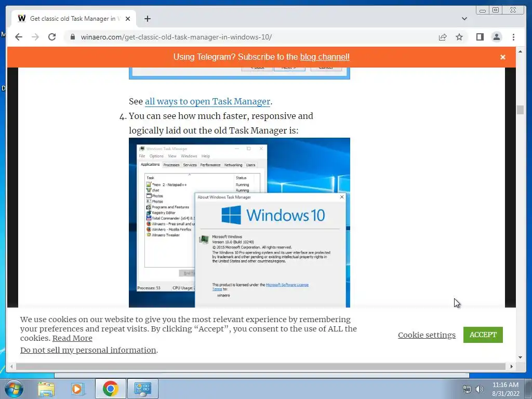View site information via the lock icon

72,37
